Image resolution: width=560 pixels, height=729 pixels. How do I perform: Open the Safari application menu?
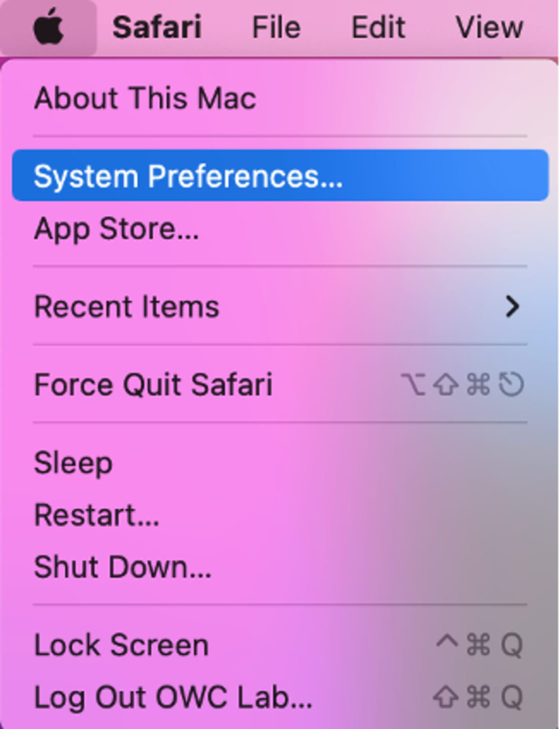(157, 27)
